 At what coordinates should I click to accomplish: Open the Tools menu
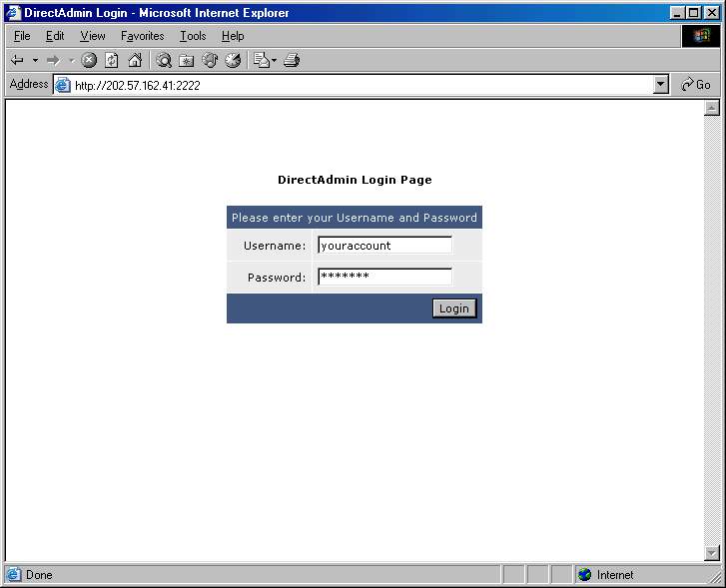193,36
